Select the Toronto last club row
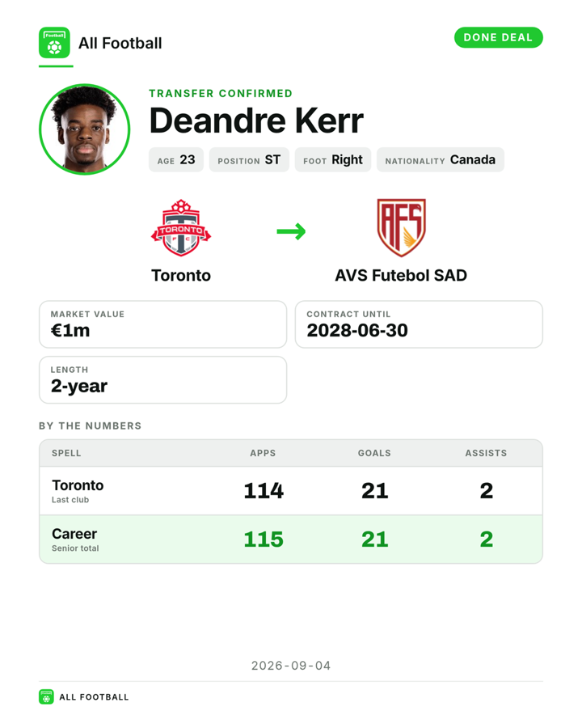Image resolution: width=582 pixels, height=728 pixels. coord(291,491)
